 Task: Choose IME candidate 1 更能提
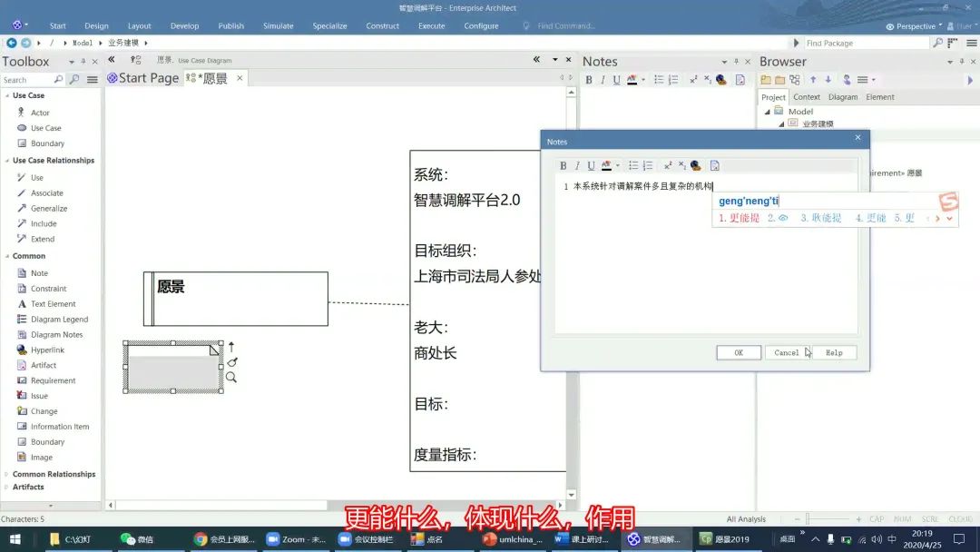pos(739,218)
